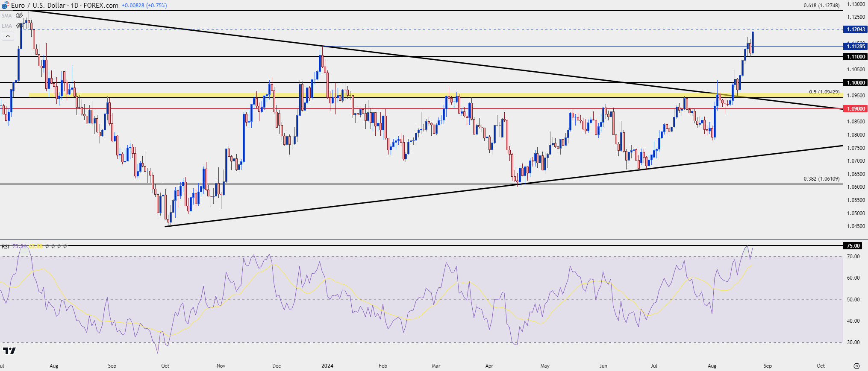Select the 0.5 (1.09429) Fibonacci label
The width and height of the screenshot is (868, 371).
[x=824, y=92]
